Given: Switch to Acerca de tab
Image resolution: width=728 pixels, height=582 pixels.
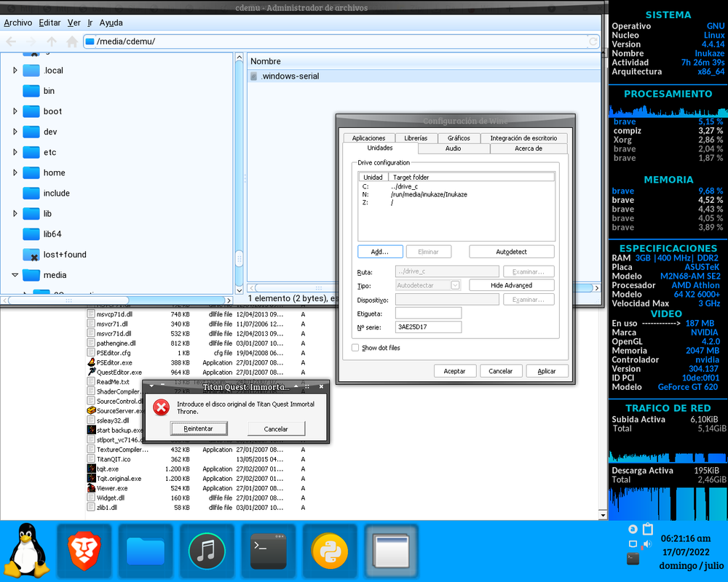Looking at the screenshot, I should 529,148.
